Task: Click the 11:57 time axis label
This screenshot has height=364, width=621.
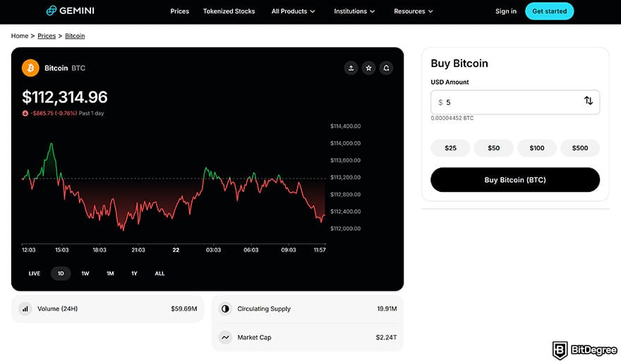Action: pyautogui.click(x=320, y=250)
